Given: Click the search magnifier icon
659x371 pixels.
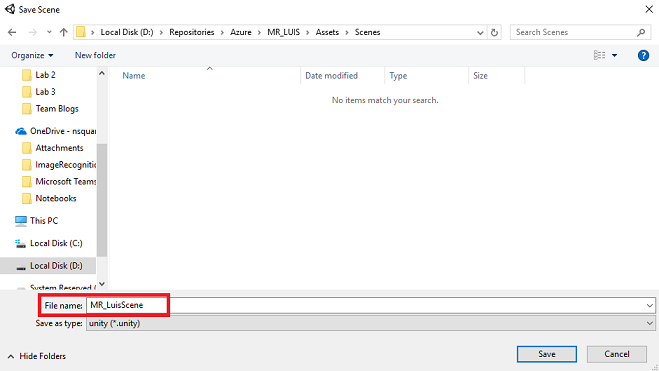Looking at the screenshot, I should 641,32.
